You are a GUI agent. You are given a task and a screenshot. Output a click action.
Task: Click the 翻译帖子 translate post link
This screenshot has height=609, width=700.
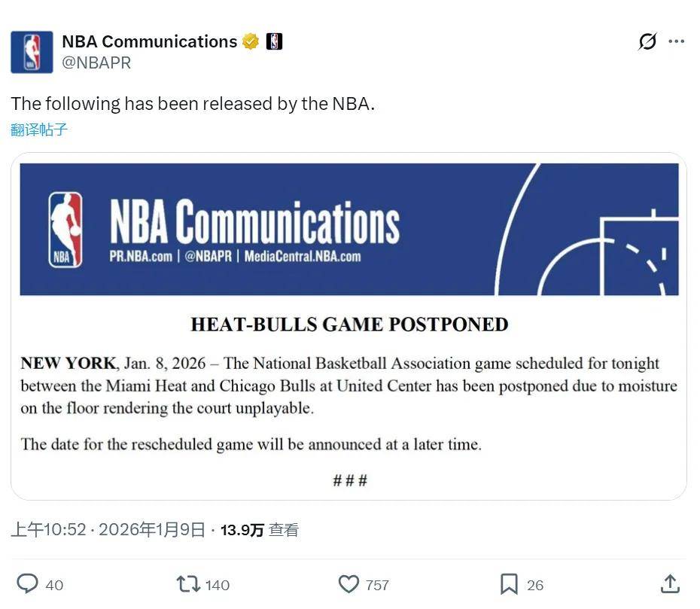click(39, 129)
